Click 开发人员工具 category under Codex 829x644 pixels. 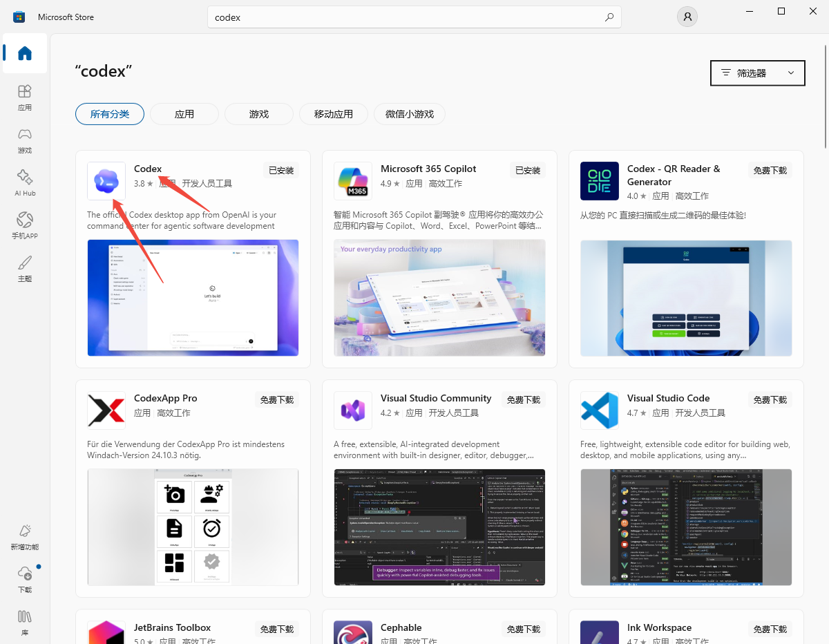pos(207,183)
